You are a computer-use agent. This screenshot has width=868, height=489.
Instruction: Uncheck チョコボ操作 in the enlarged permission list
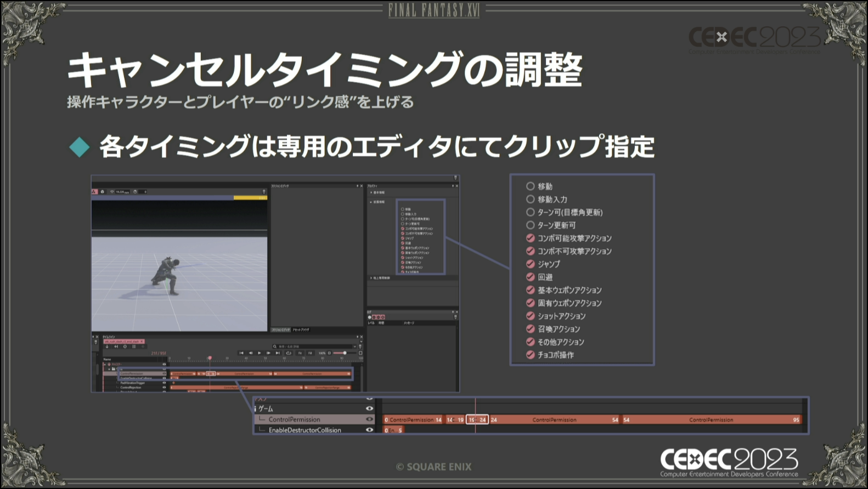pos(530,355)
